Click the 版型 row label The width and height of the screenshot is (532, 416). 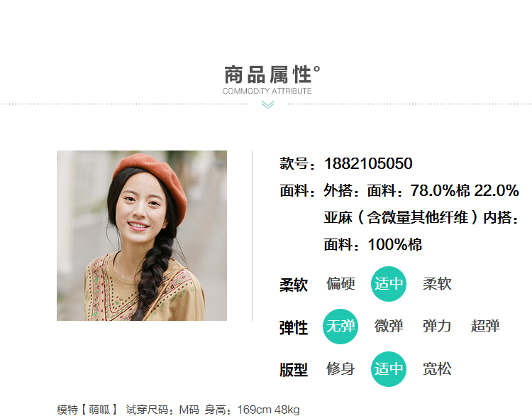pyautogui.click(x=294, y=370)
